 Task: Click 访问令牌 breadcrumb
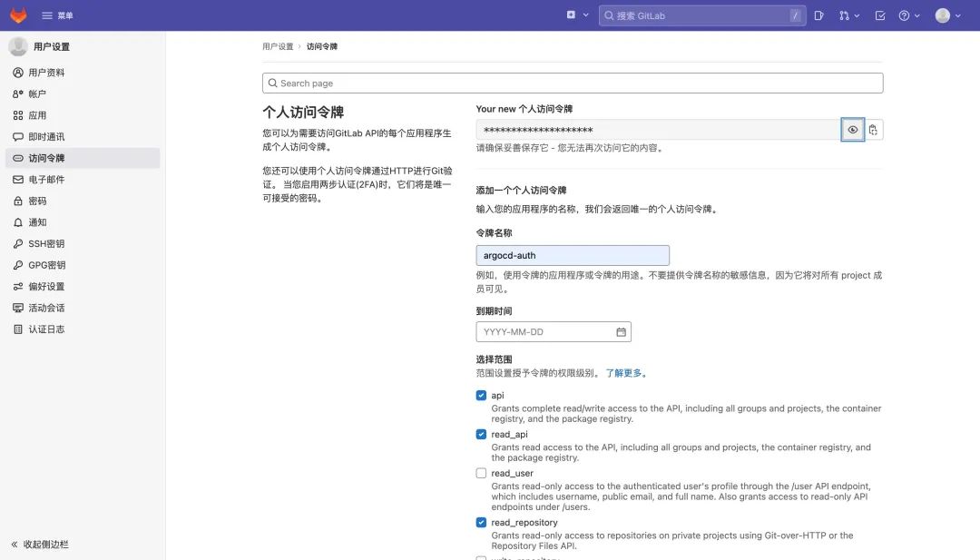322,46
